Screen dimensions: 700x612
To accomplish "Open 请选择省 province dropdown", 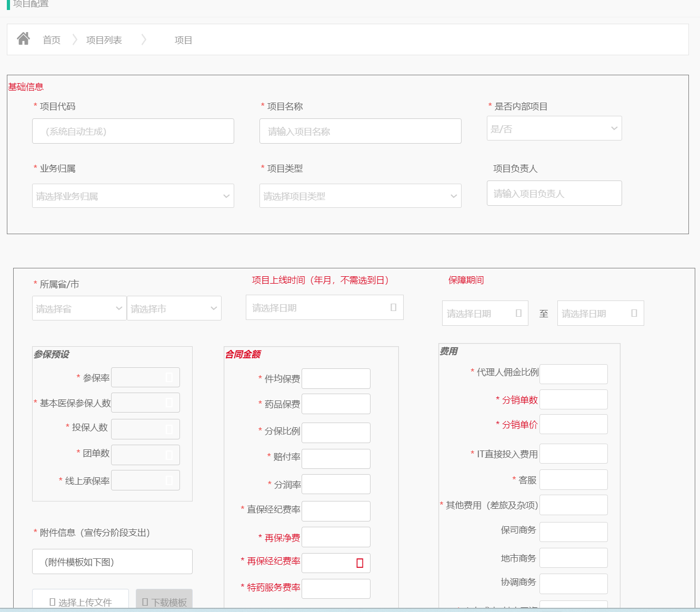I will click(79, 308).
